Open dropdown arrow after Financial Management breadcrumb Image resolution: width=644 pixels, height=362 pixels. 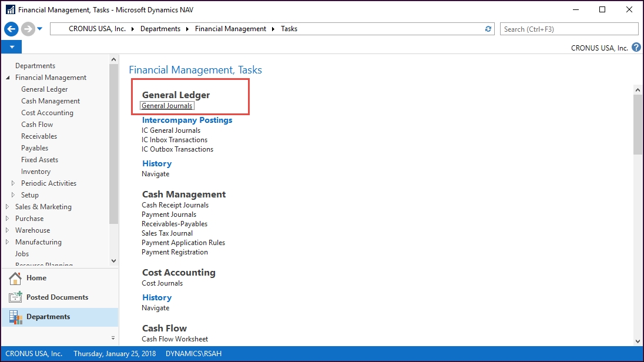click(x=273, y=29)
